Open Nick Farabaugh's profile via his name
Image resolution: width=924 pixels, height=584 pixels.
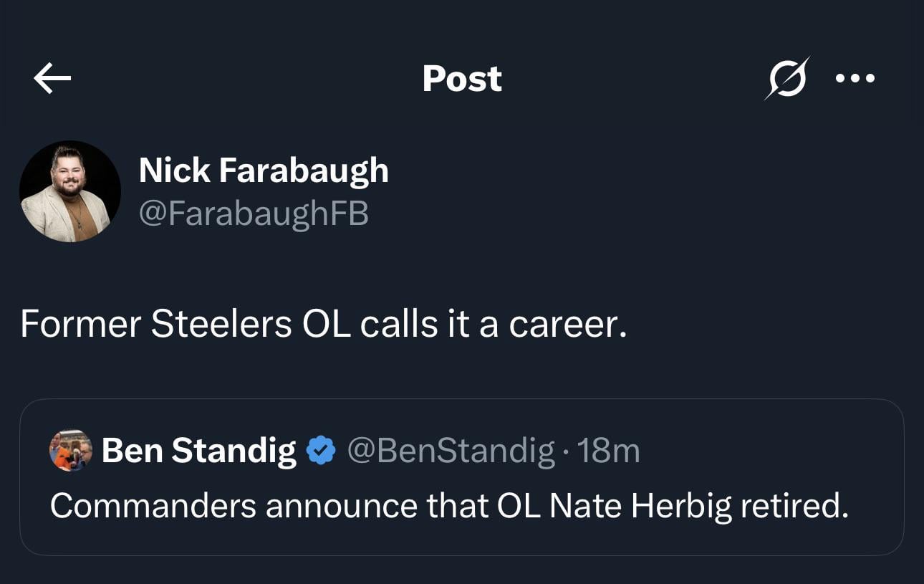click(x=264, y=170)
